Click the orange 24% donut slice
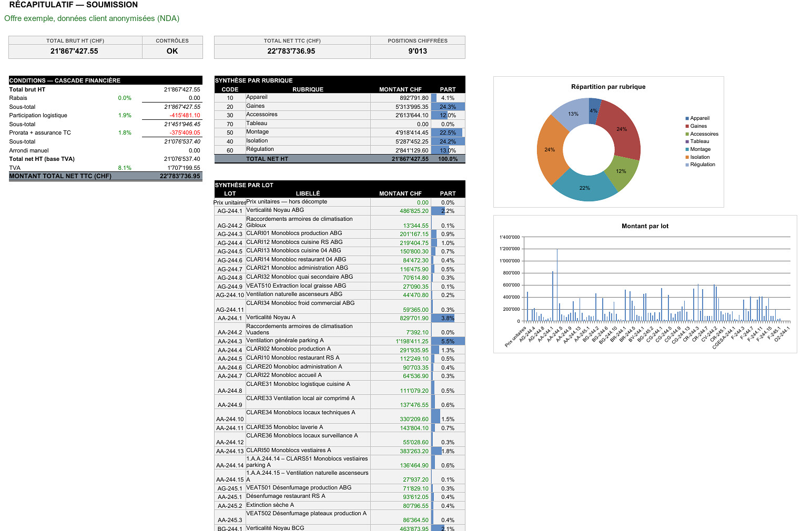The width and height of the screenshot is (812, 531). click(x=550, y=150)
